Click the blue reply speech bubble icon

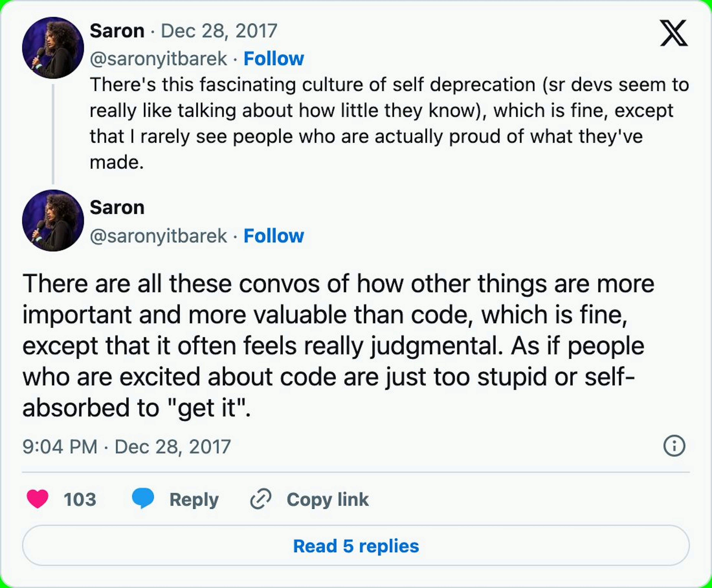143,498
